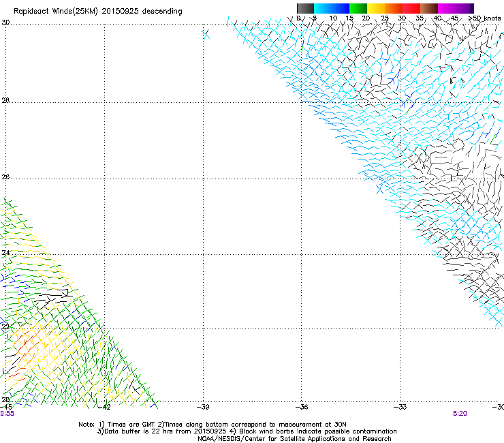This screenshot has width=504, height=443.
Task: Select the yellow 20-25 knots legend swatch
Action: [x=376, y=8]
